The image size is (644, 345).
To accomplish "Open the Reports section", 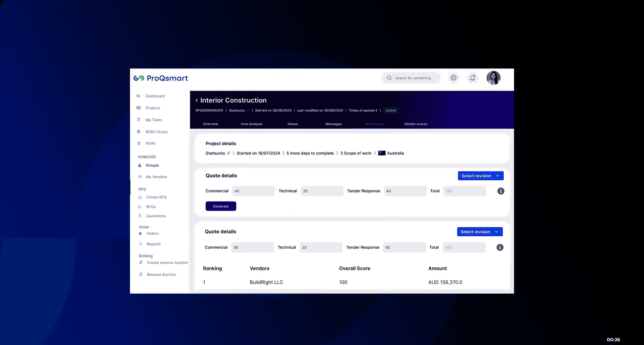I will (153, 244).
